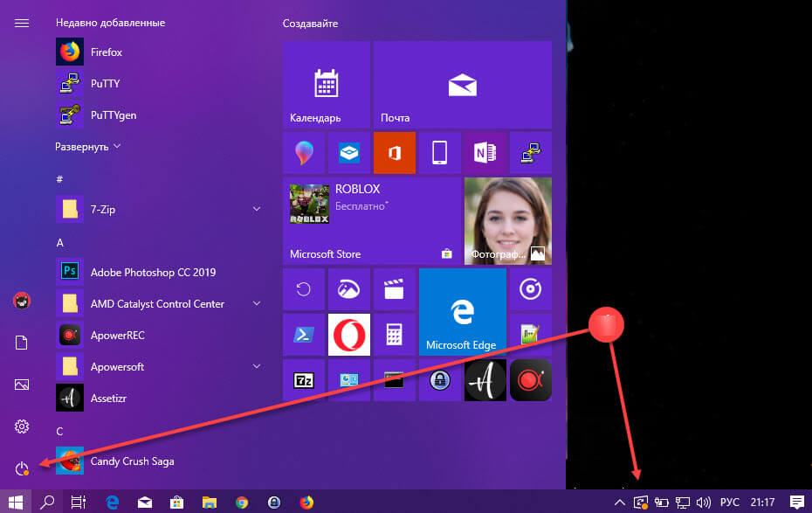Open the mountain photo app tile
Viewport: 812px width, 513px height.
(349, 289)
